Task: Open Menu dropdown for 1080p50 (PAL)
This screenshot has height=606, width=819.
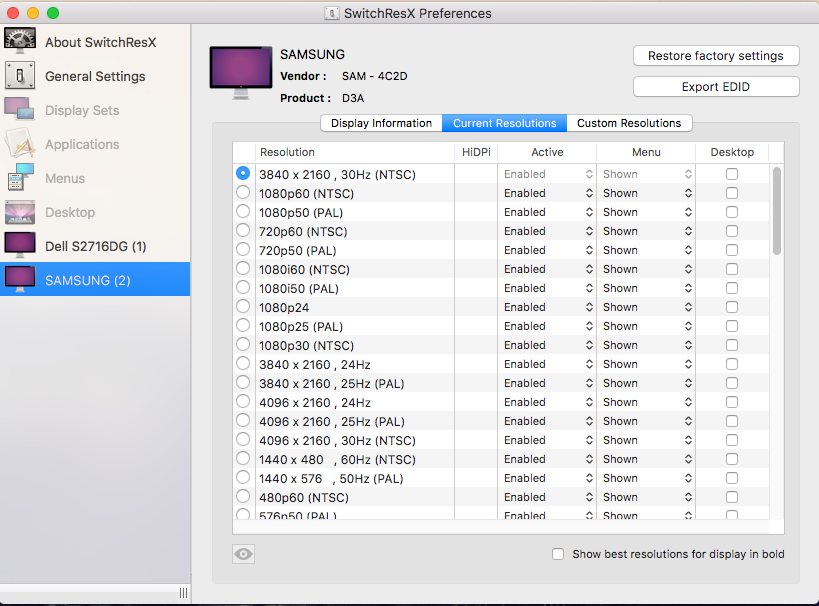Action: pyautogui.click(x=647, y=212)
